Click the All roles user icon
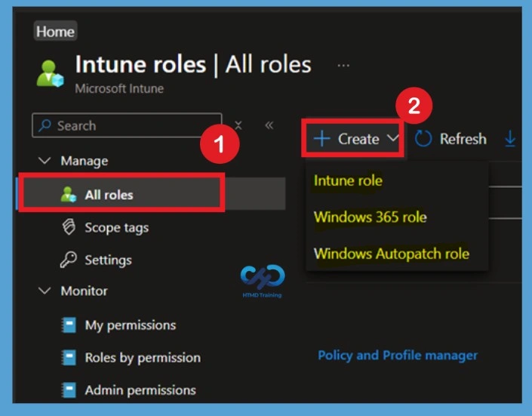Viewport: 532px width, 416px height. click(x=68, y=195)
